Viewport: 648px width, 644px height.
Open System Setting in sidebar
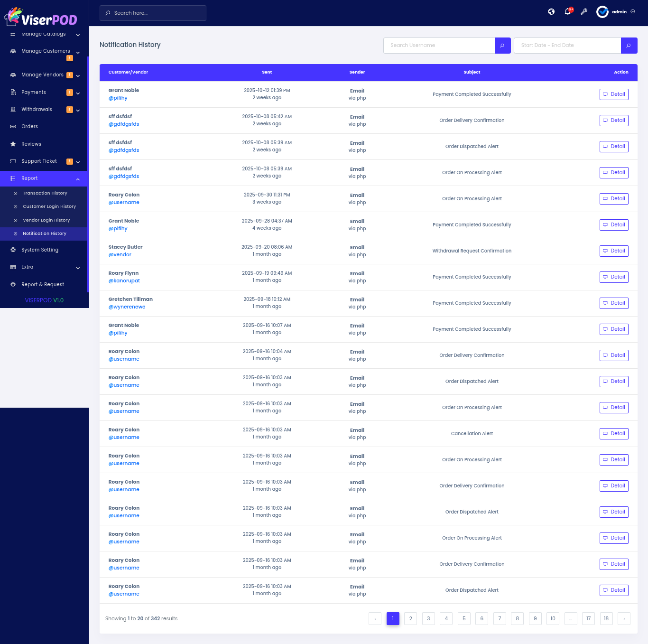pyautogui.click(x=40, y=250)
